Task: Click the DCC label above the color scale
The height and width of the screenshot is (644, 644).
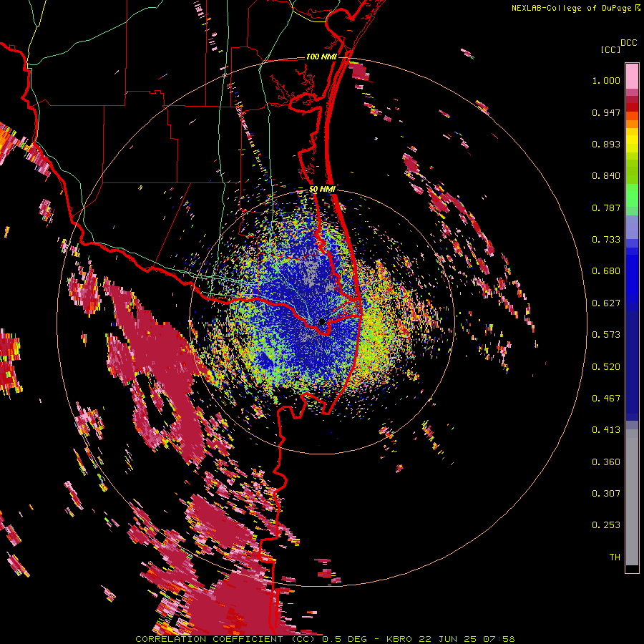Action: (629, 43)
